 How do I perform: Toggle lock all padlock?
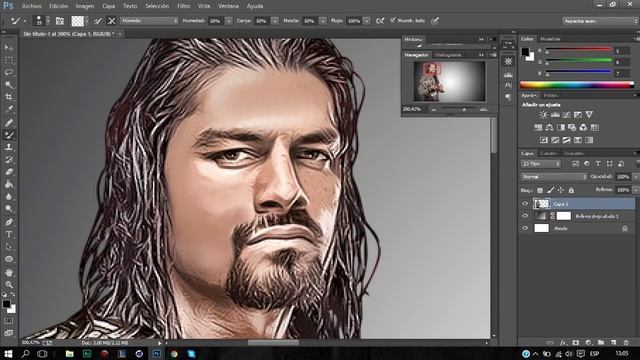[x=571, y=190]
